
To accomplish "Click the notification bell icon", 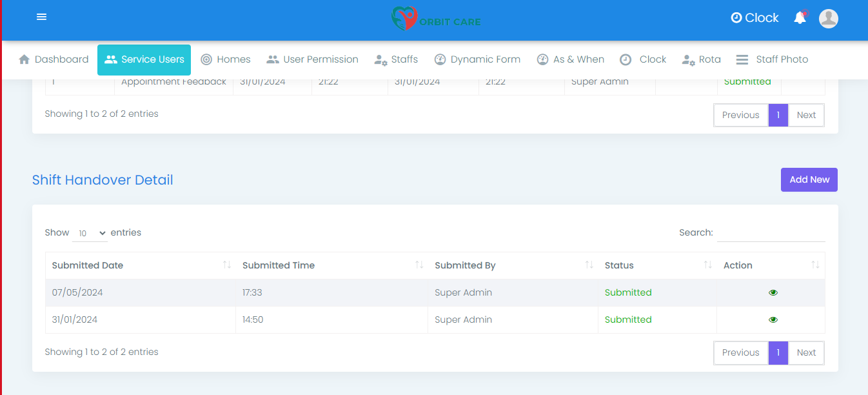I will click(x=800, y=18).
